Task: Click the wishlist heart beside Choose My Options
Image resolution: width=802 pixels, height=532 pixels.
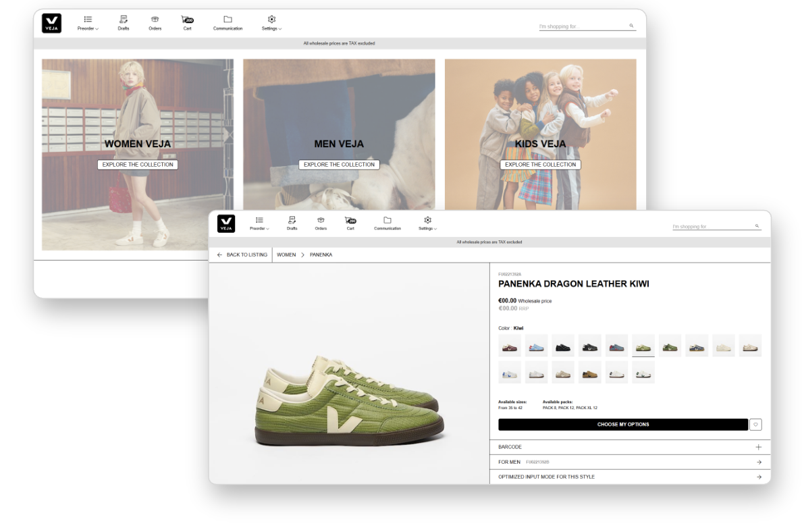Action: click(x=755, y=425)
